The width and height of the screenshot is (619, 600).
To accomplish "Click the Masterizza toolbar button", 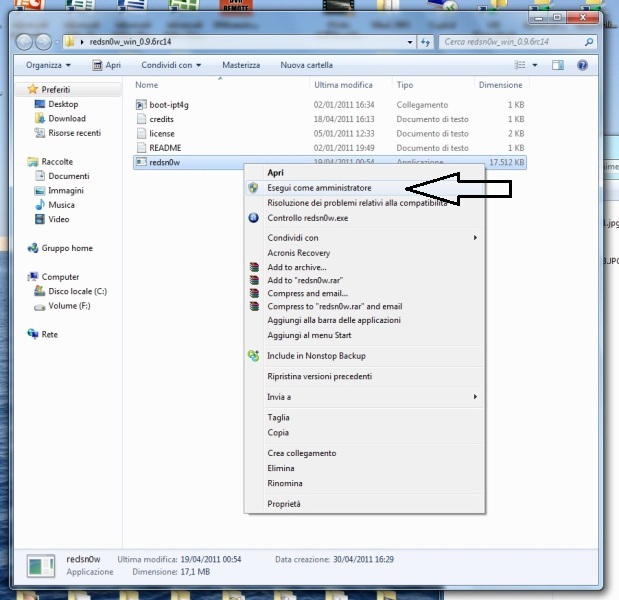I will click(x=241, y=65).
